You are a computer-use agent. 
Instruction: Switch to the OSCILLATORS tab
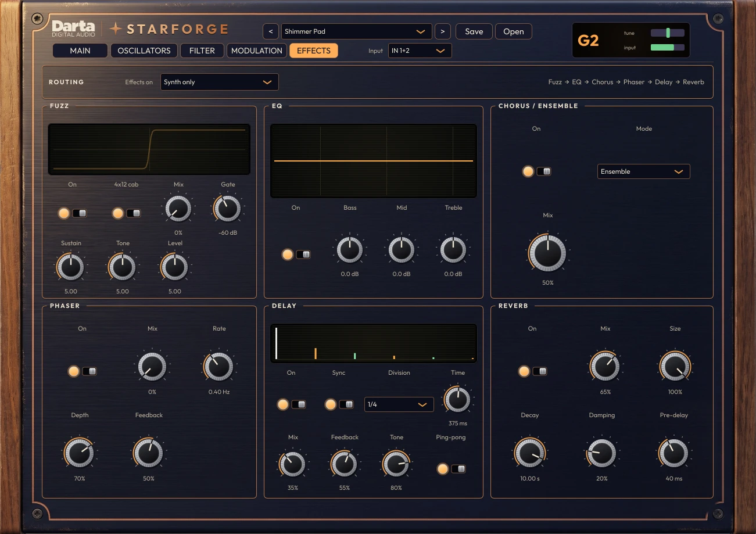coord(144,51)
